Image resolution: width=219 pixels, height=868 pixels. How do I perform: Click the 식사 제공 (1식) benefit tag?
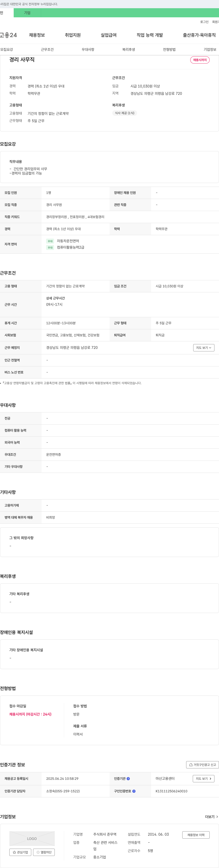pos(125,113)
